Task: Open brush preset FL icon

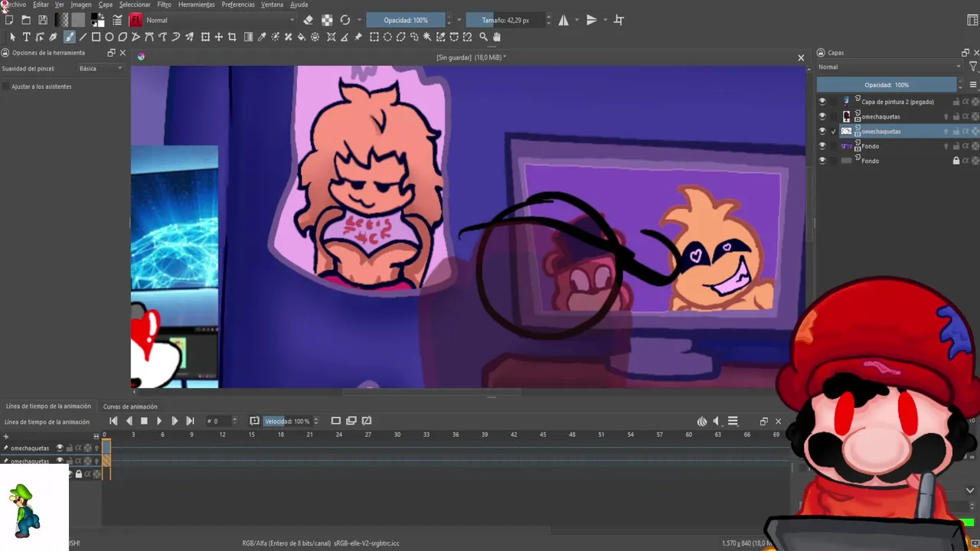Action: pyautogui.click(x=136, y=20)
